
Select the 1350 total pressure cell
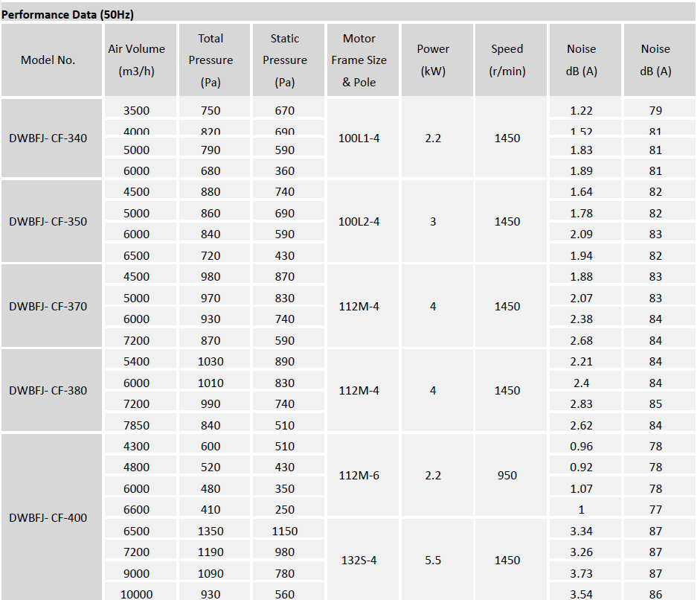[x=211, y=531]
